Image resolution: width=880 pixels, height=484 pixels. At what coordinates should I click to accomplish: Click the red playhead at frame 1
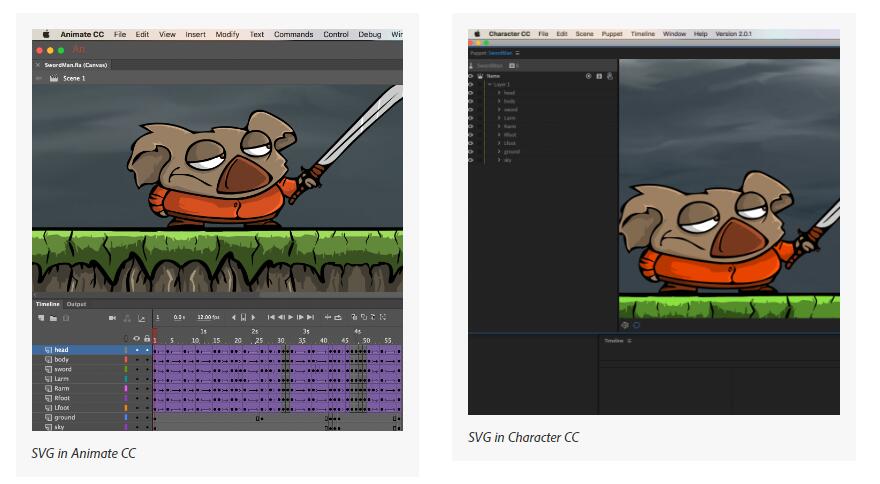pos(155,336)
